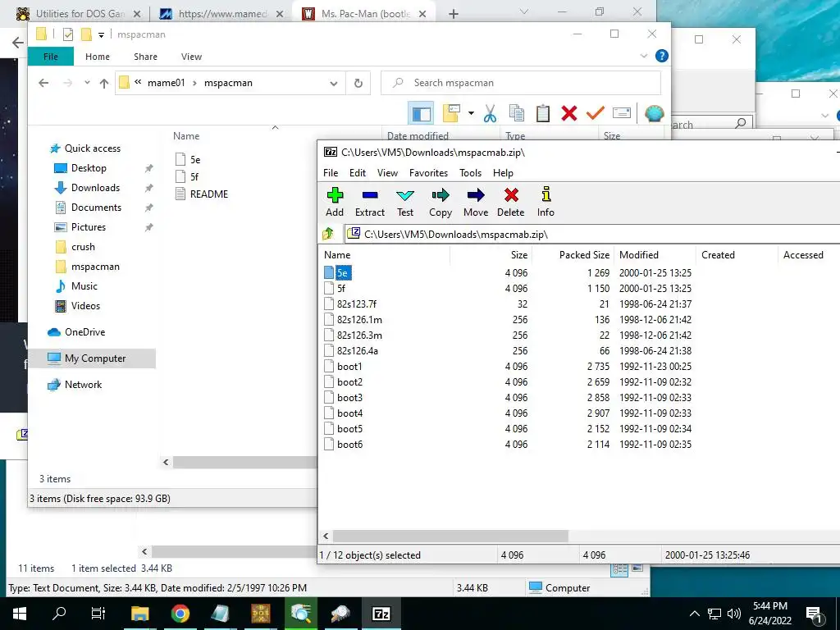Screen dimensions: 840x630
Task: Open 7-Zip Info for selected file
Action: pyautogui.click(x=546, y=194)
